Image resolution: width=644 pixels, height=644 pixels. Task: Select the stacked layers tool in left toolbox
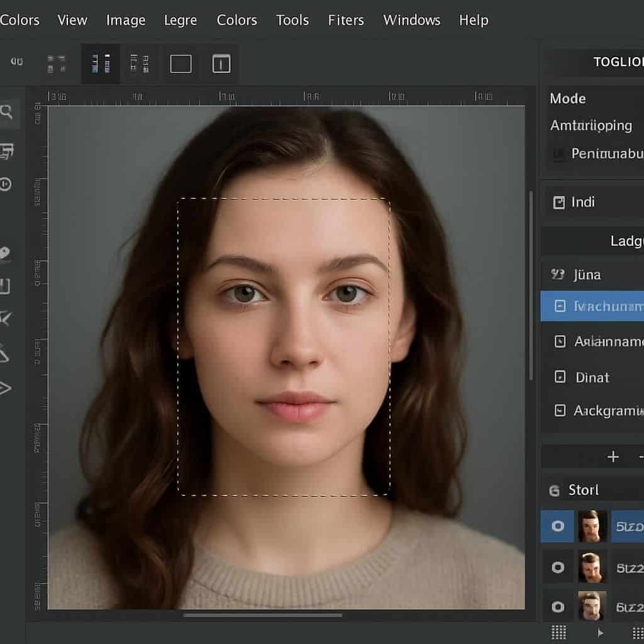6,152
